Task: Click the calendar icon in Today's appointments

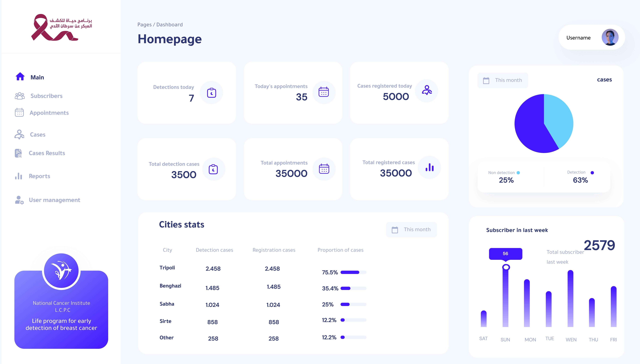Action: click(323, 92)
